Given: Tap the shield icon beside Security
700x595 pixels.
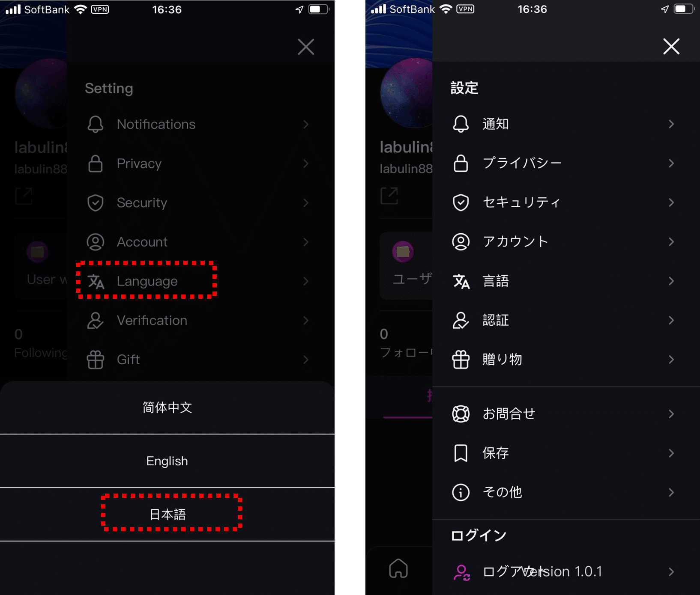Looking at the screenshot, I should pos(95,203).
